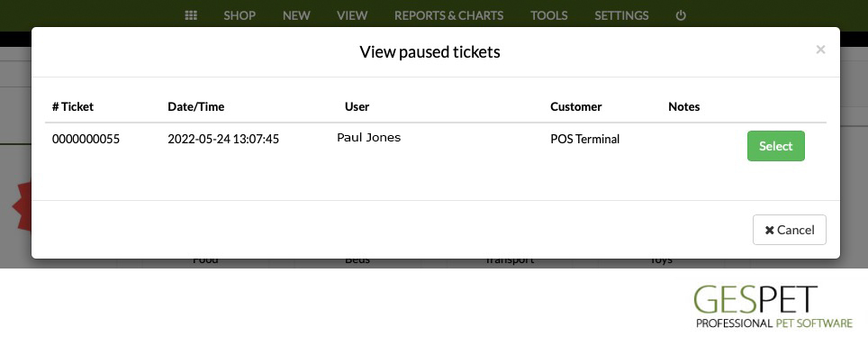Click the power logout icon

pos(681,15)
